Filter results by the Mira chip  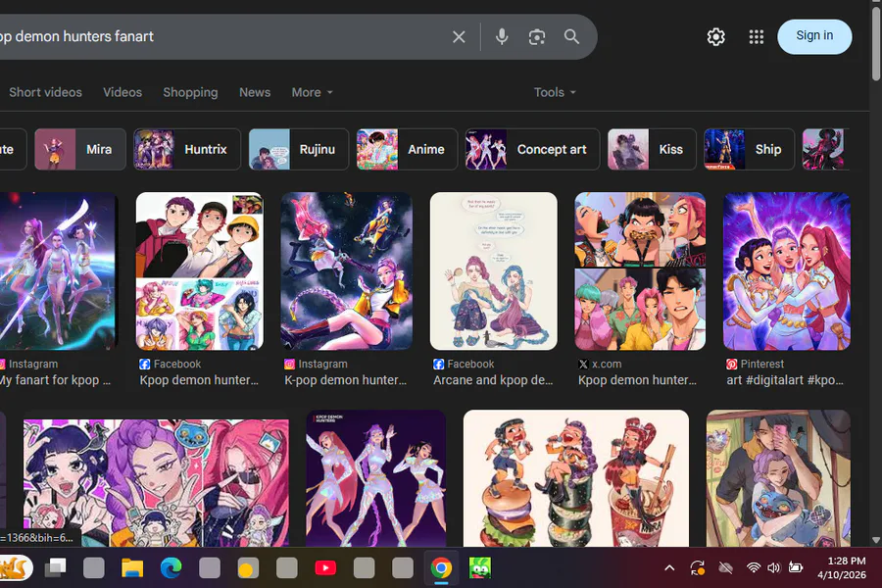point(80,149)
